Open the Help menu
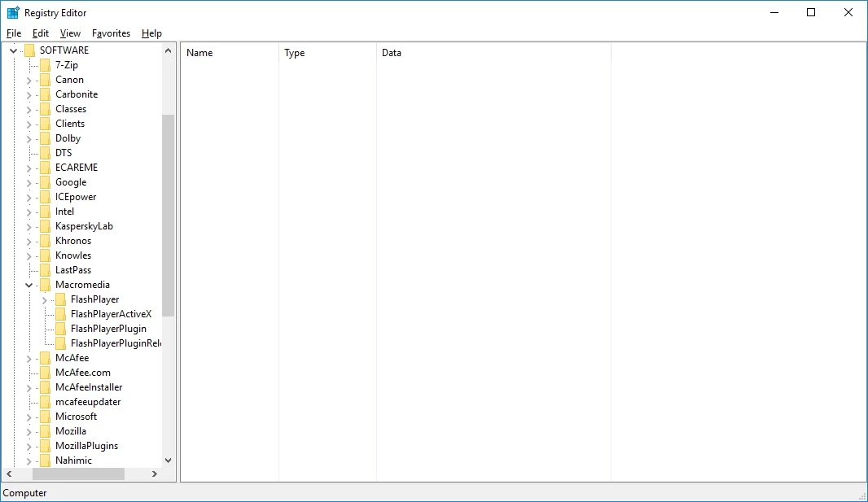 click(151, 33)
